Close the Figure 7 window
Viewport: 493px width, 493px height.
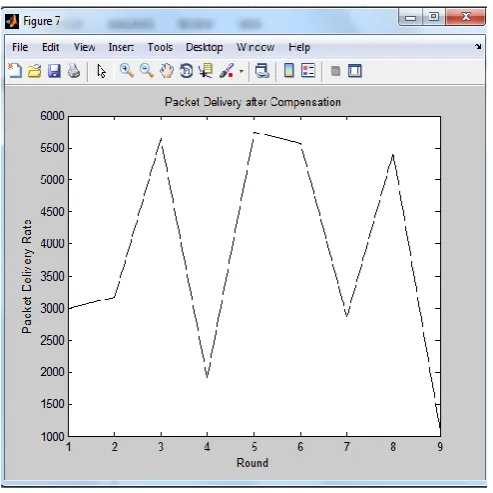coord(465,17)
